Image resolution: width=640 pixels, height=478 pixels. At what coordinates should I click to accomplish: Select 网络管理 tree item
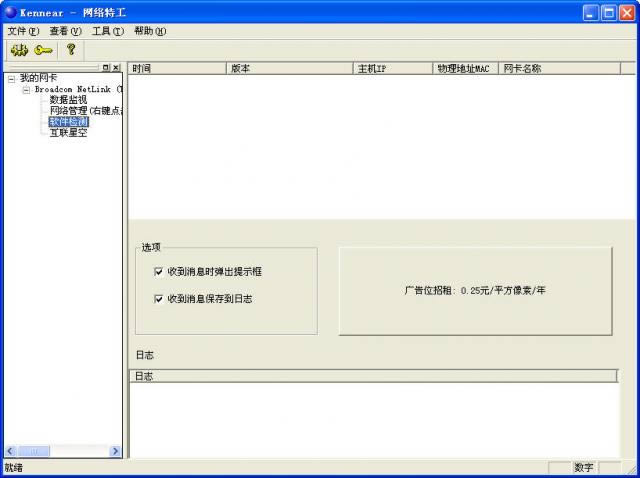tap(86, 111)
